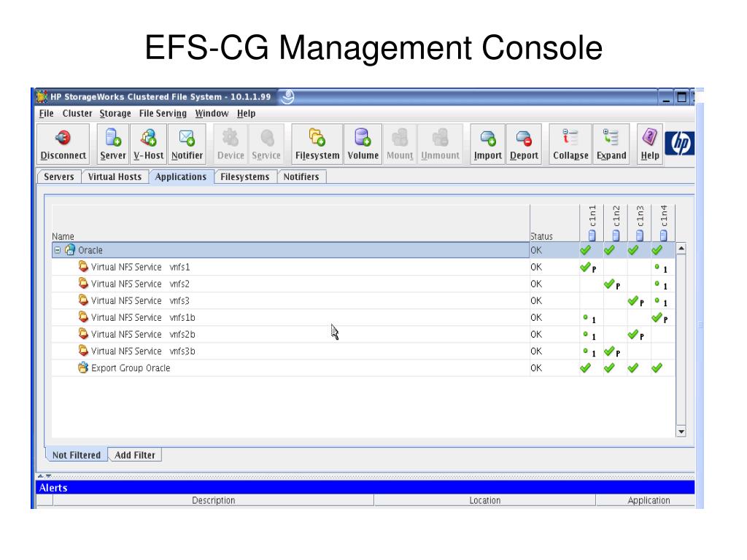Click the c1n2 server column header
Screen dimensions: 747x560
pos(616,223)
